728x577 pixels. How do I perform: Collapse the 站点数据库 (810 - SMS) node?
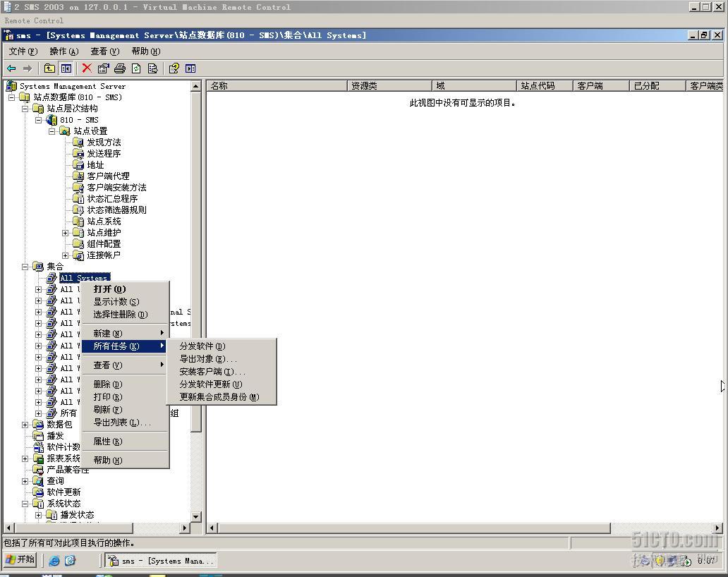tap(11, 97)
